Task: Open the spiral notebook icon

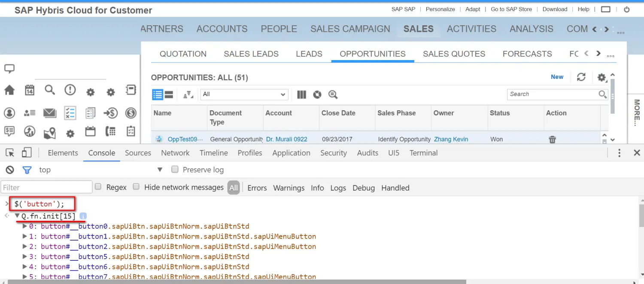Action: pyautogui.click(x=131, y=90)
